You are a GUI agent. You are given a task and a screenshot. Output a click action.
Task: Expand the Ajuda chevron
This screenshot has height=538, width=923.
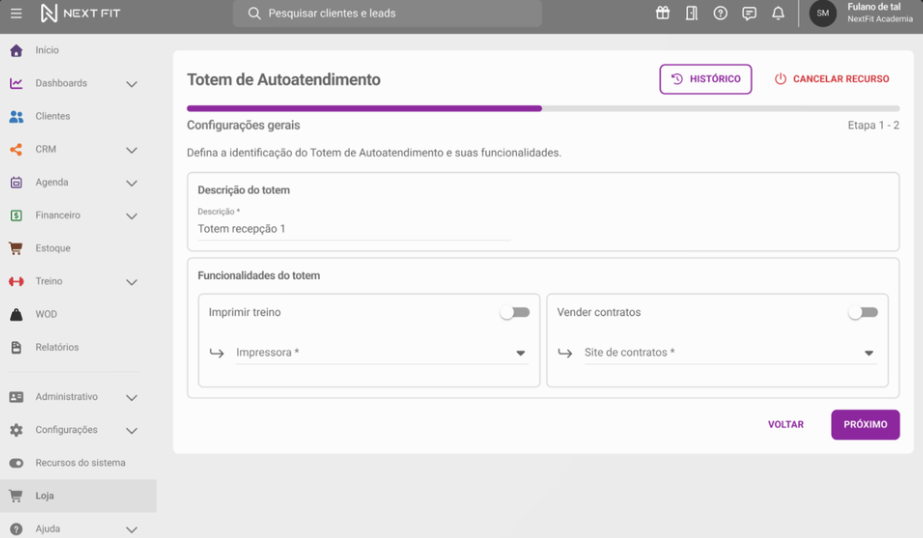(132, 529)
